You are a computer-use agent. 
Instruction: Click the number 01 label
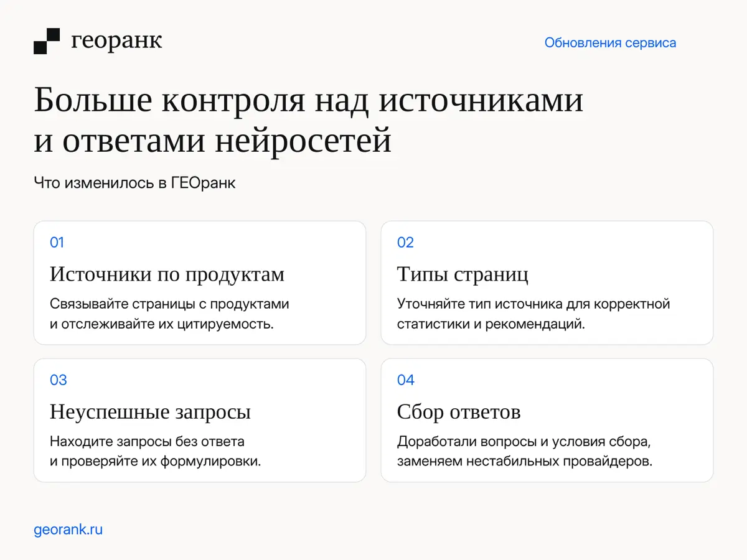[57, 243]
